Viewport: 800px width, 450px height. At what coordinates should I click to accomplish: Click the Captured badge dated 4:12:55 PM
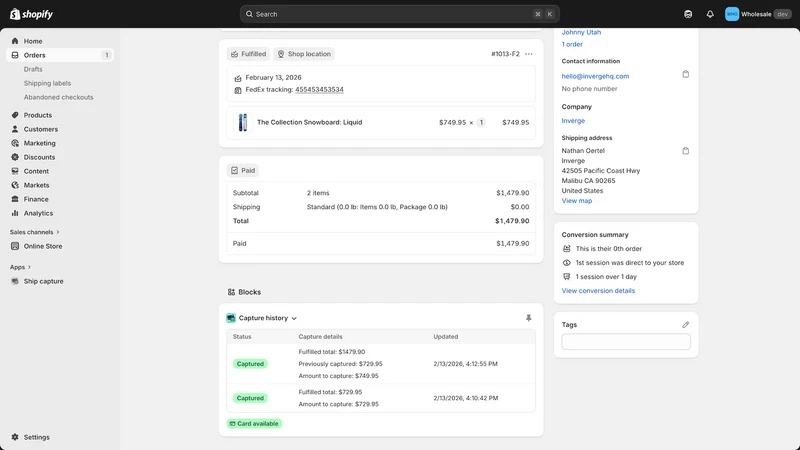(250, 364)
